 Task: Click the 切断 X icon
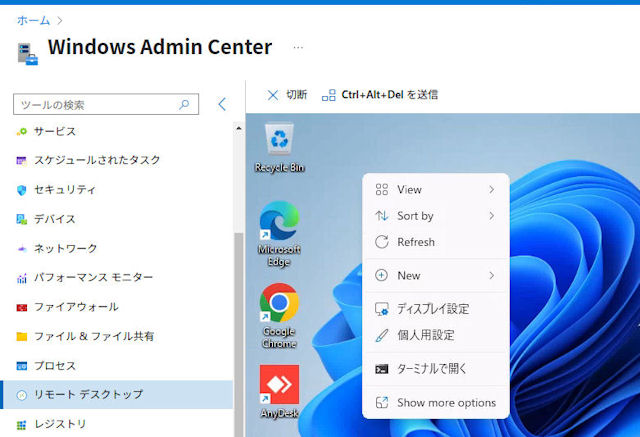click(273, 95)
